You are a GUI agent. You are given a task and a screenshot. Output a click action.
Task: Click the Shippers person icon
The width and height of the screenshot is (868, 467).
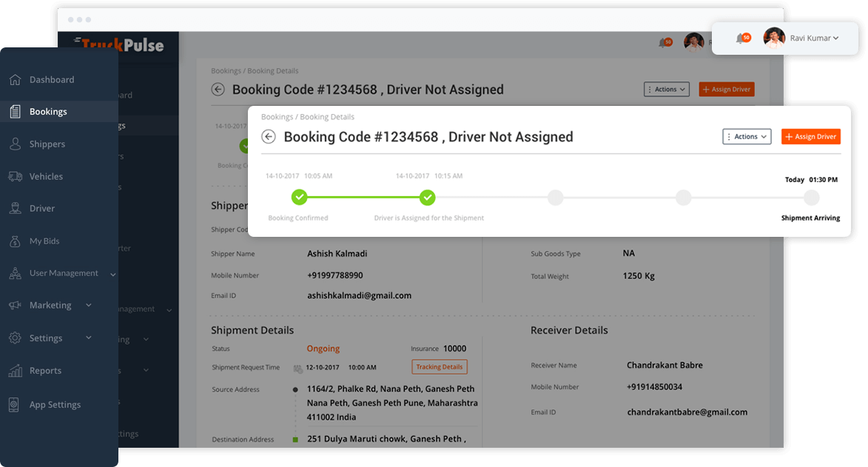[x=15, y=144]
